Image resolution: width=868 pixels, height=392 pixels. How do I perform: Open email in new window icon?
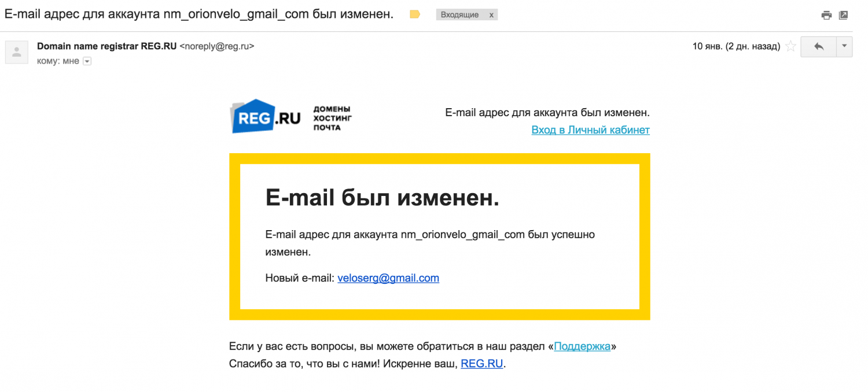coord(844,15)
